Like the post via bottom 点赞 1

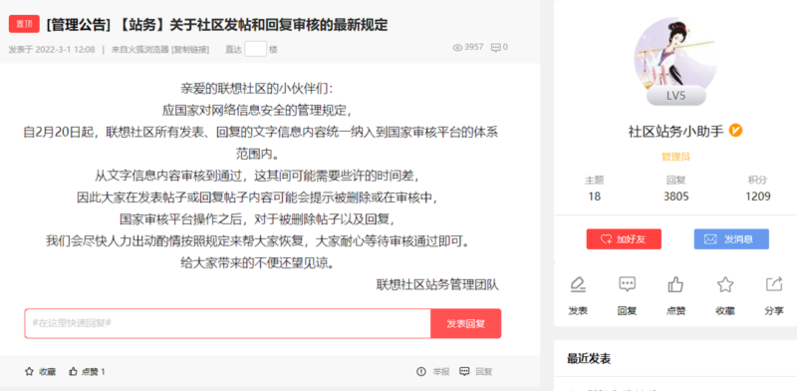coord(87,372)
